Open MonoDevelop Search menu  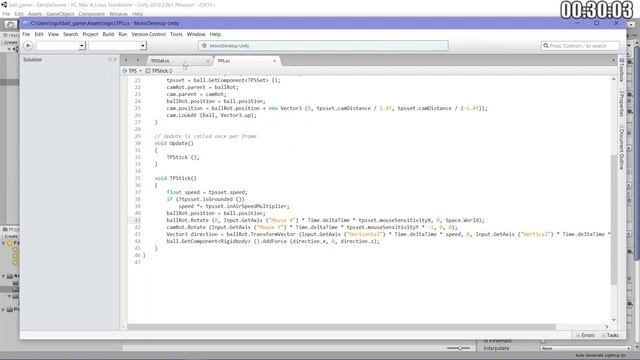coord(70,34)
